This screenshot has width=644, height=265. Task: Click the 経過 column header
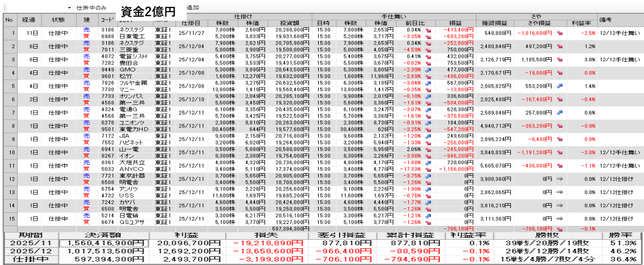click(x=29, y=20)
